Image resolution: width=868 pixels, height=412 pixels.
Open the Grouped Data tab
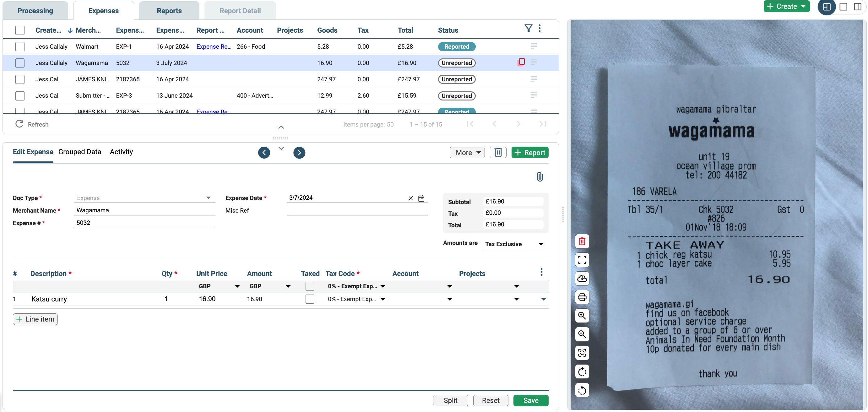tap(79, 152)
